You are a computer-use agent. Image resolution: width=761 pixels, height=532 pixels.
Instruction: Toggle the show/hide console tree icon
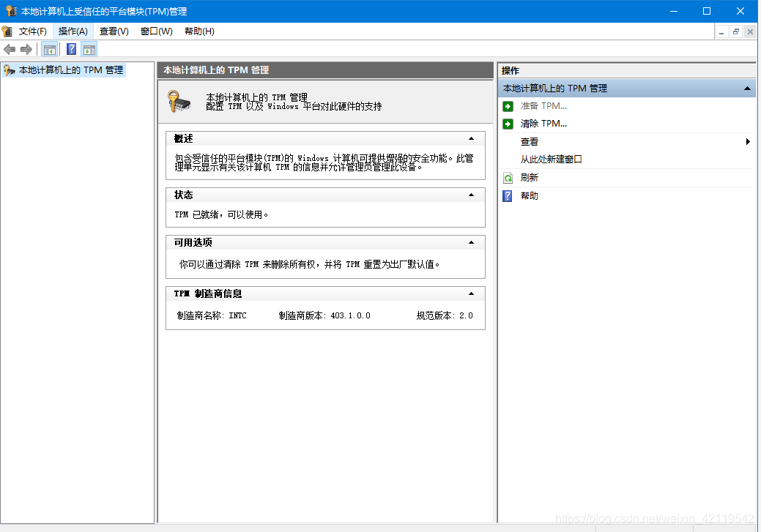click(x=50, y=49)
